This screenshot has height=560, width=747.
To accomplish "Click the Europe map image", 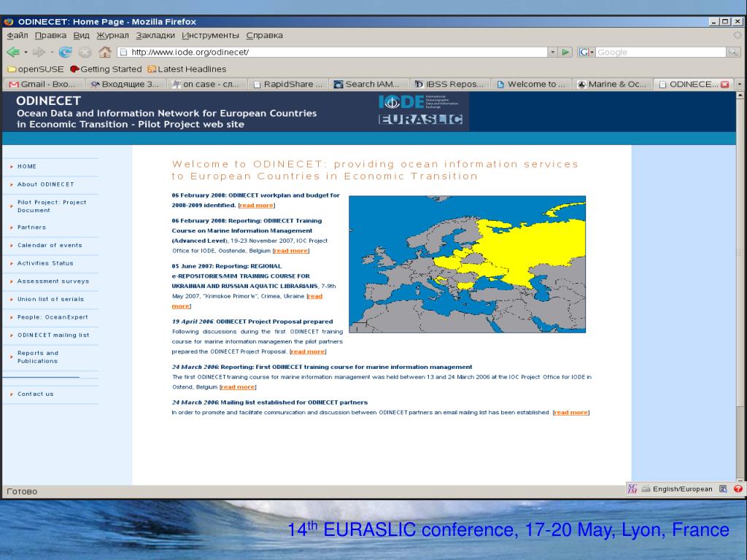I will (x=468, y=264).
